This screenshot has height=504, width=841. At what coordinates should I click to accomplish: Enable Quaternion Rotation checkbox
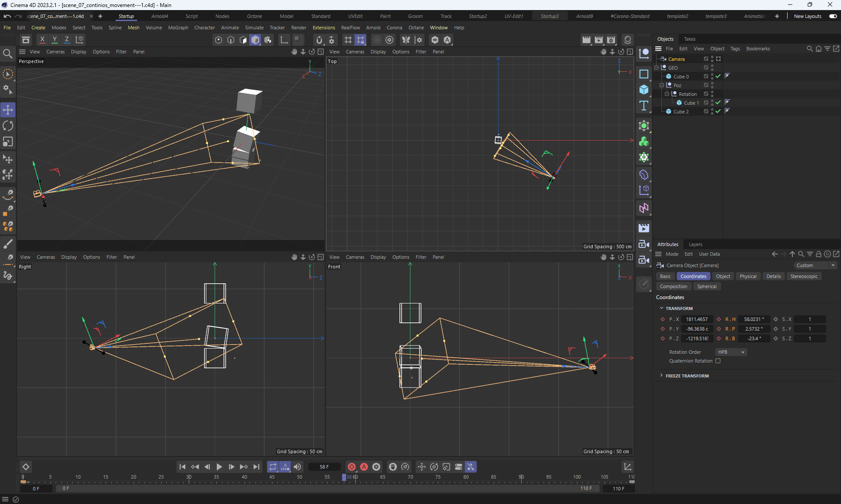click(718, 361)
